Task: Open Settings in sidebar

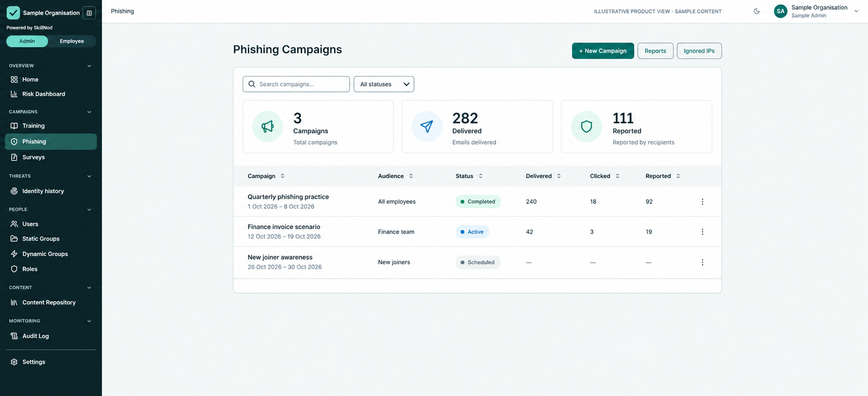Action: tap(50, 362)
